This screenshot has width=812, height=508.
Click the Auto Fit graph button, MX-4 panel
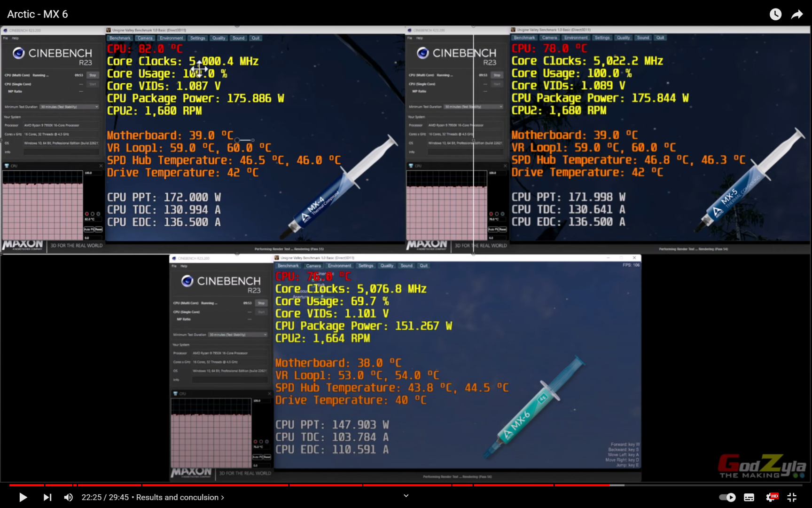(x=89, y=230)
